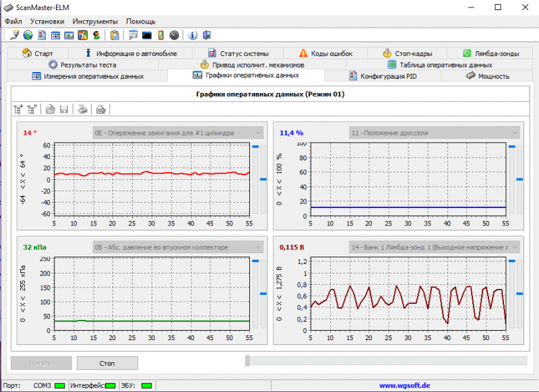Open the clipboard report icon in toolbar
Screen dimensions: 539x392
[115, 35]
